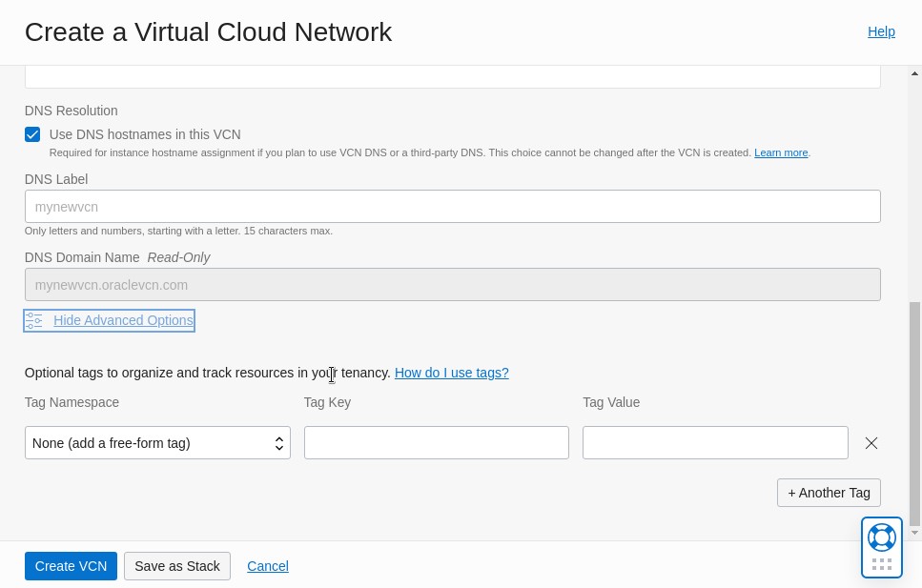Remove the tag row using the X icon

[871, 442]
